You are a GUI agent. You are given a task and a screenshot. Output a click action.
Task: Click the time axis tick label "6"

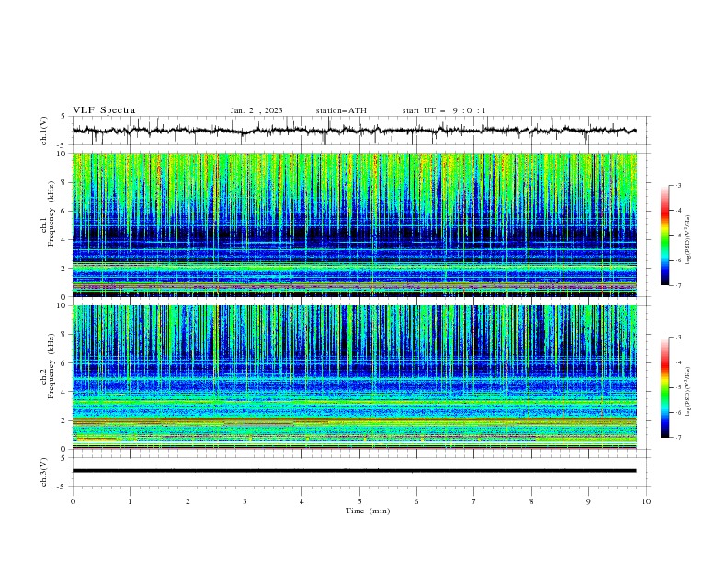click(x=416, y=501)
